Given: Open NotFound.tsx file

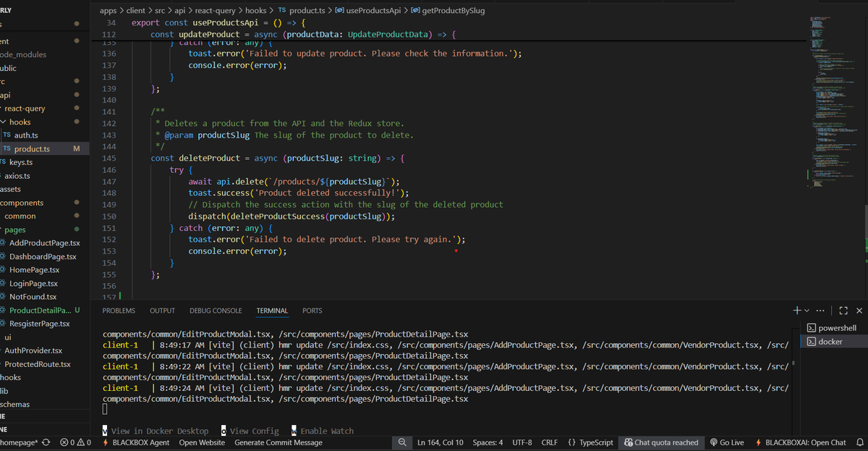Looking at the screenshot, I should point(33,297).
